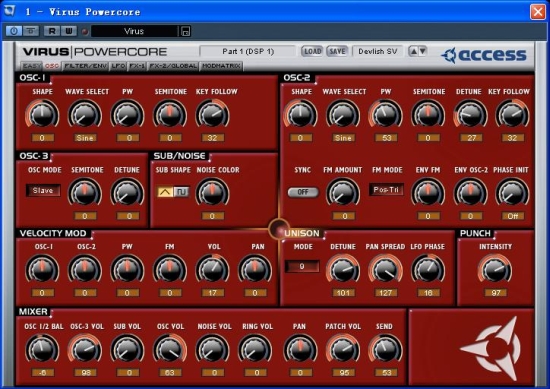Toggle the OSC-2 SYNC OFF switch
550x389 pixels.
(303, 192)
